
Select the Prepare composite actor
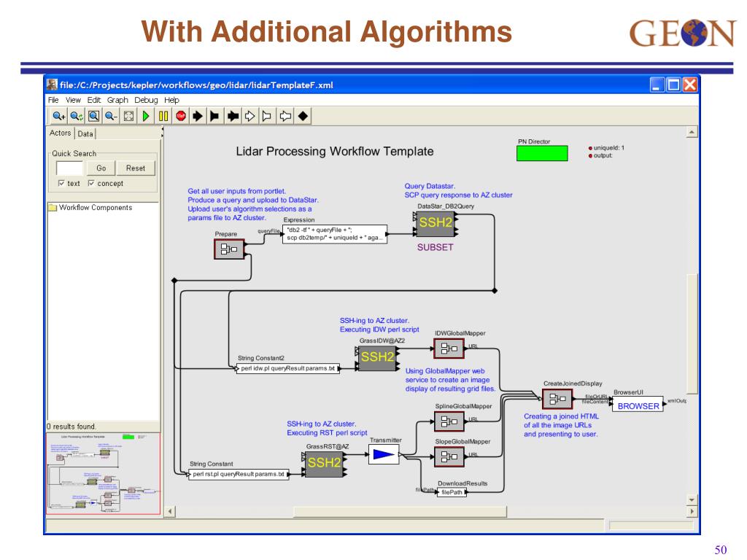click(229, 249)
